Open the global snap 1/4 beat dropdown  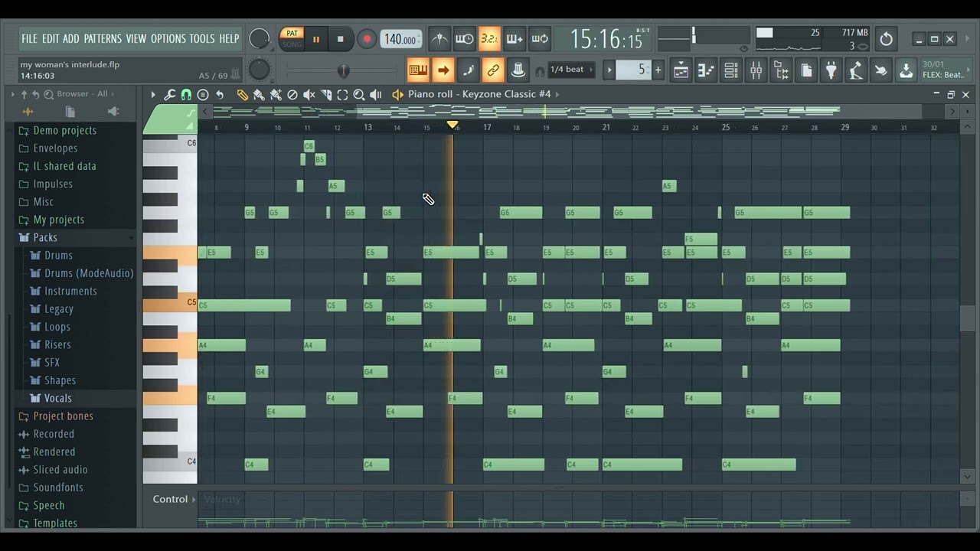click(571, 70)
